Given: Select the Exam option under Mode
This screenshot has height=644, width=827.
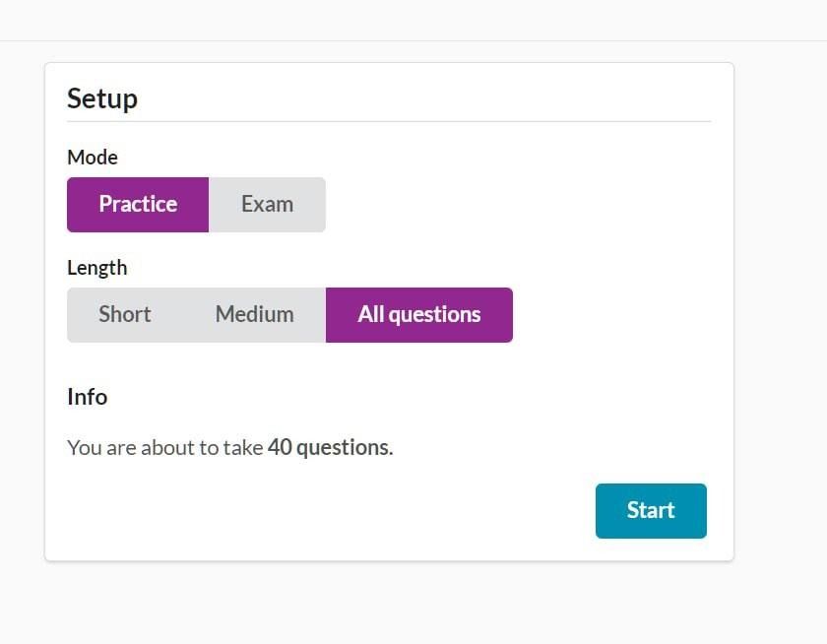Looking at the screenshot, I should pyautogui.click(x=267, y=204).
